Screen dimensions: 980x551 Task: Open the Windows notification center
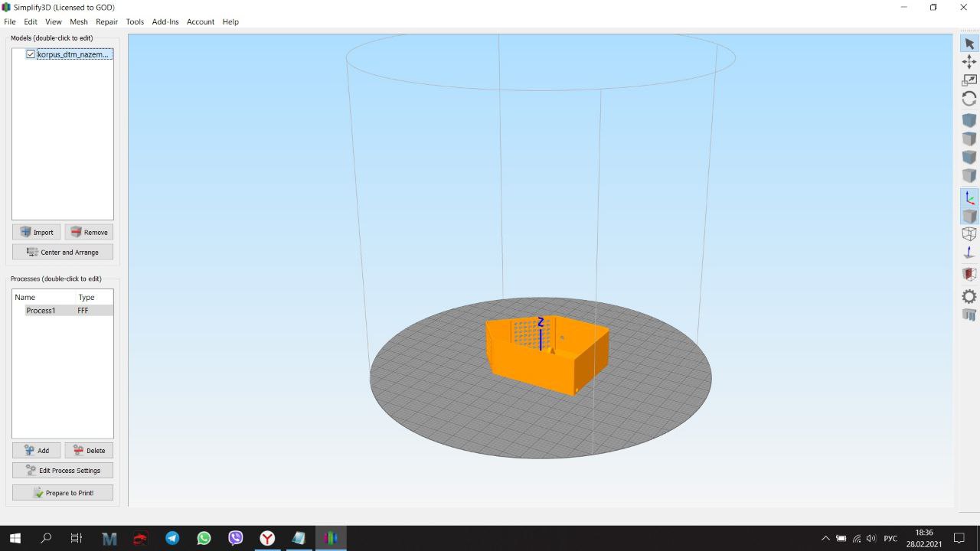point(959,538)
